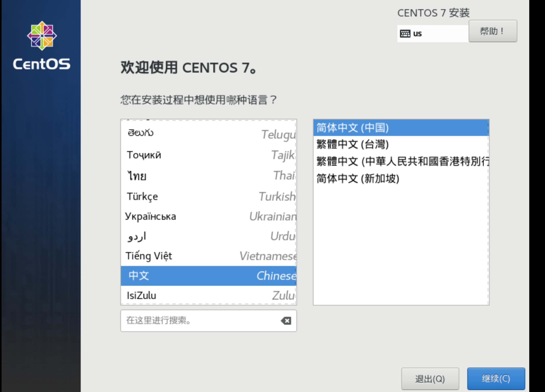The image size is (545, 392).
Task: Click the clear search backspace icon
Action: point(286,321)
